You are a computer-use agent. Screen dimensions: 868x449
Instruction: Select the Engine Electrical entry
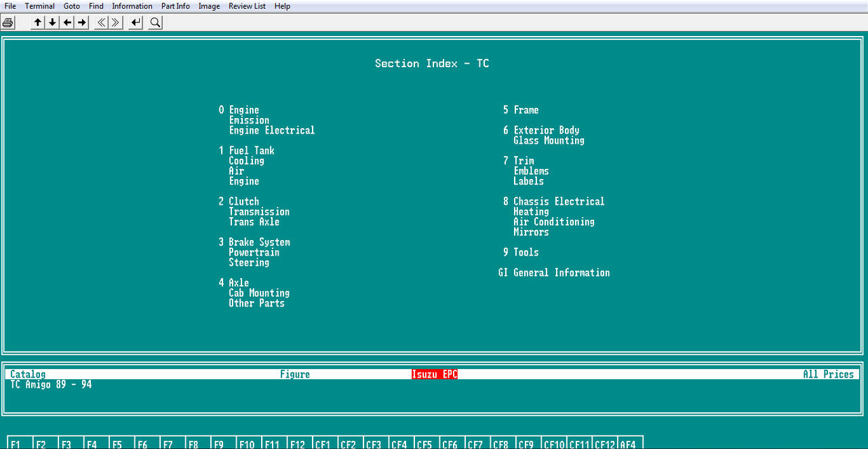pos(272,130)
